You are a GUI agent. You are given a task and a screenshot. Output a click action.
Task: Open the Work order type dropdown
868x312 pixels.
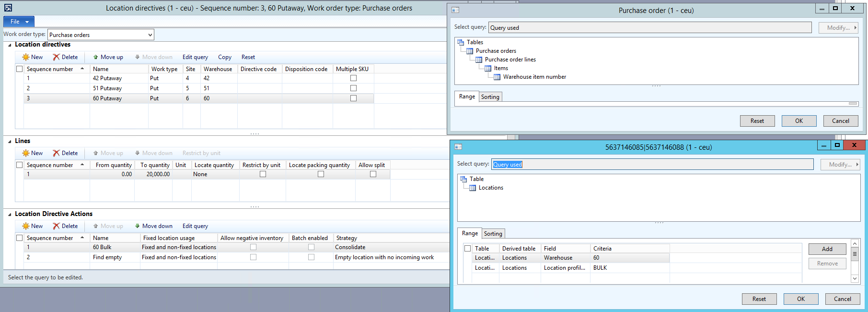point(150,35)
